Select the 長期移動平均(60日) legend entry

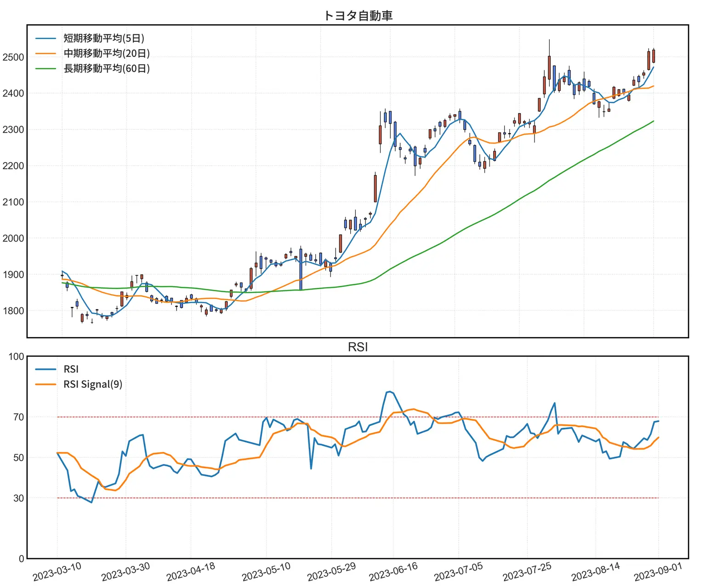click(x=107, y=68)
